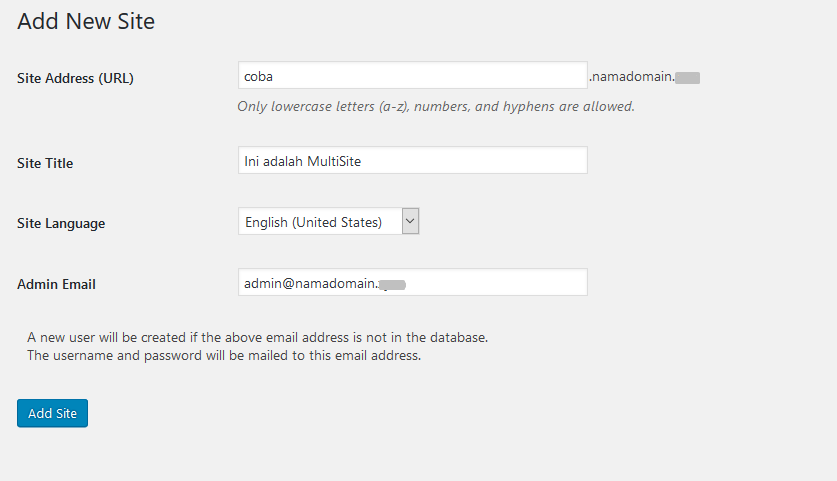Click the Site Address URL input field
Image resolution: width=837 pixels, height=481 pixels.
point(412,76)
